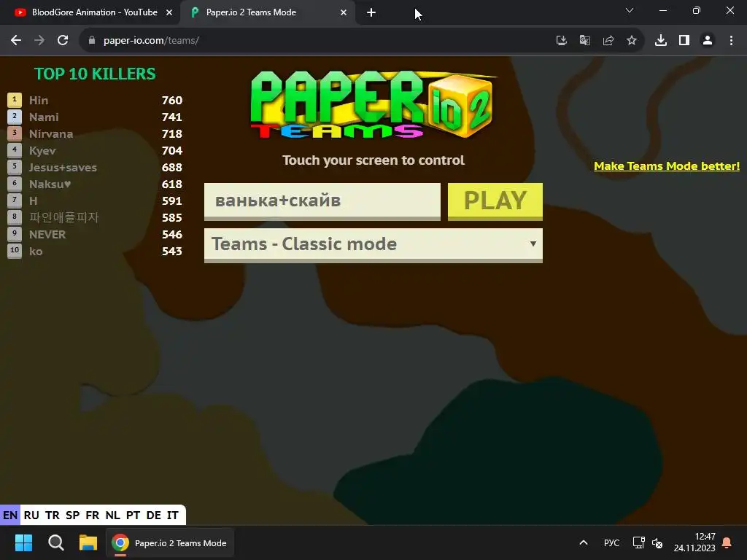
Task: Click the TOP 10 KILLERS heading
Action: pos(95,74)
